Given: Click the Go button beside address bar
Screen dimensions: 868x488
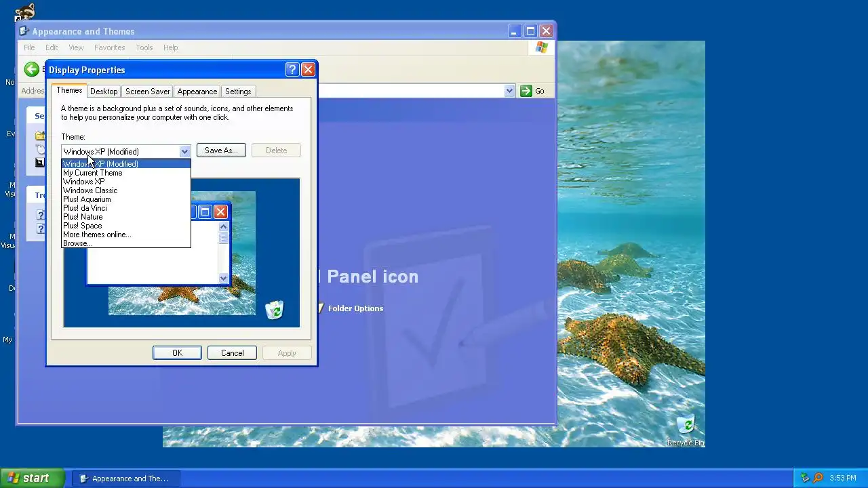Looking at the screenshot, I should point(532,91).
